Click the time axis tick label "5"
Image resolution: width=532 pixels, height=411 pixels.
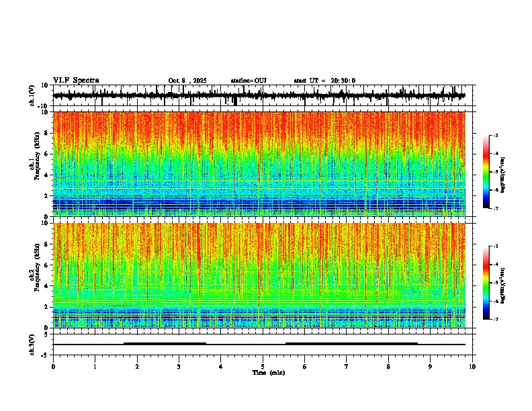pyautogui.click(x=263, y=367)
